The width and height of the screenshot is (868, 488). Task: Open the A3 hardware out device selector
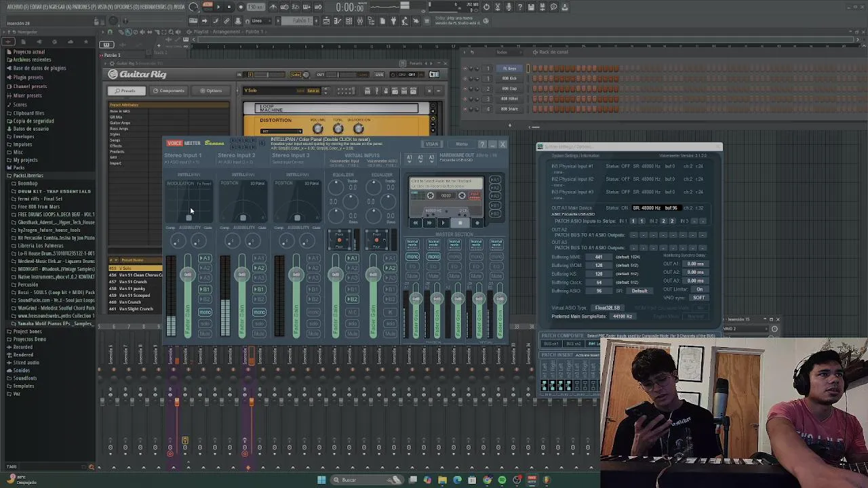click(432, 158)
